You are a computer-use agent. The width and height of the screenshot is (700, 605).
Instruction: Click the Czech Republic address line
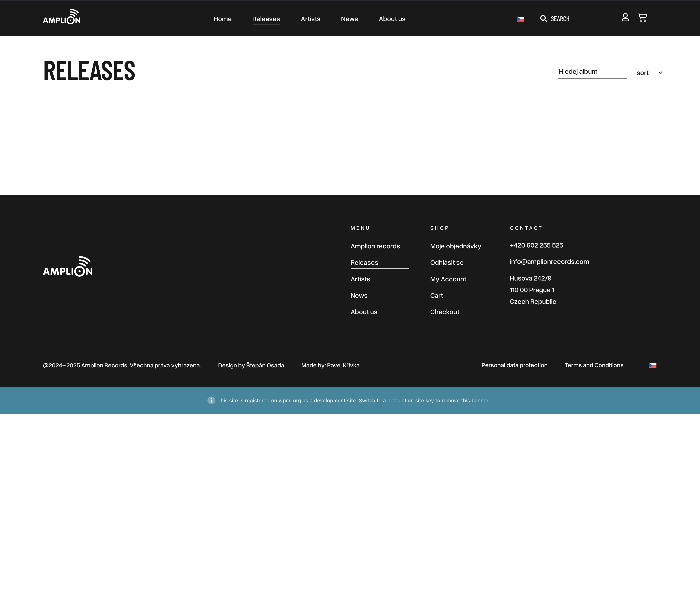(x=533, y=302)
